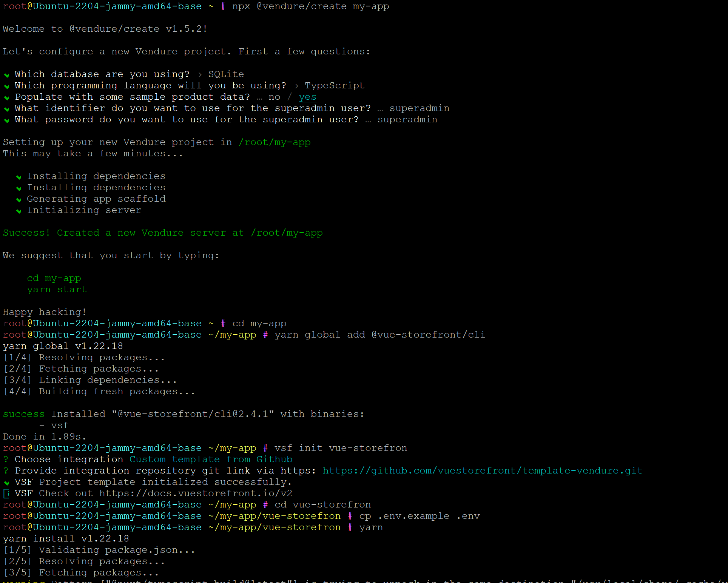This screenshot has height=583, width=728.
Task: Click 'Custom template from Github' selection
Action: tap(211, 460)
